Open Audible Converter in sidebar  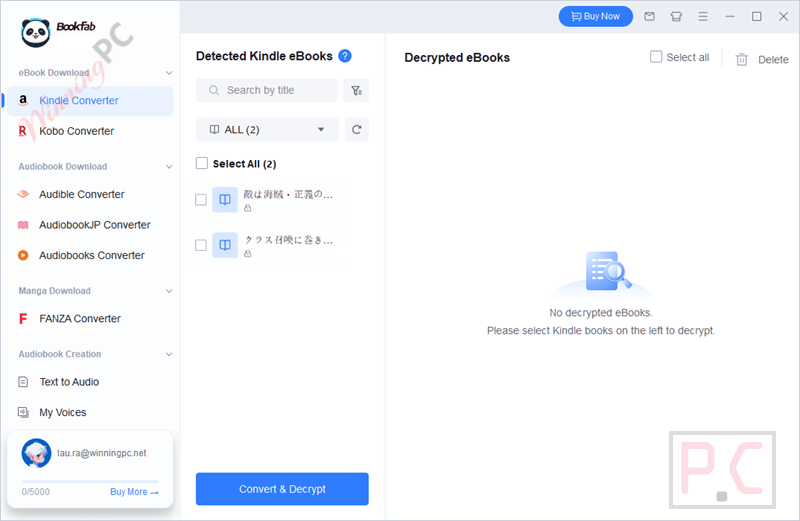coord(90,194)
